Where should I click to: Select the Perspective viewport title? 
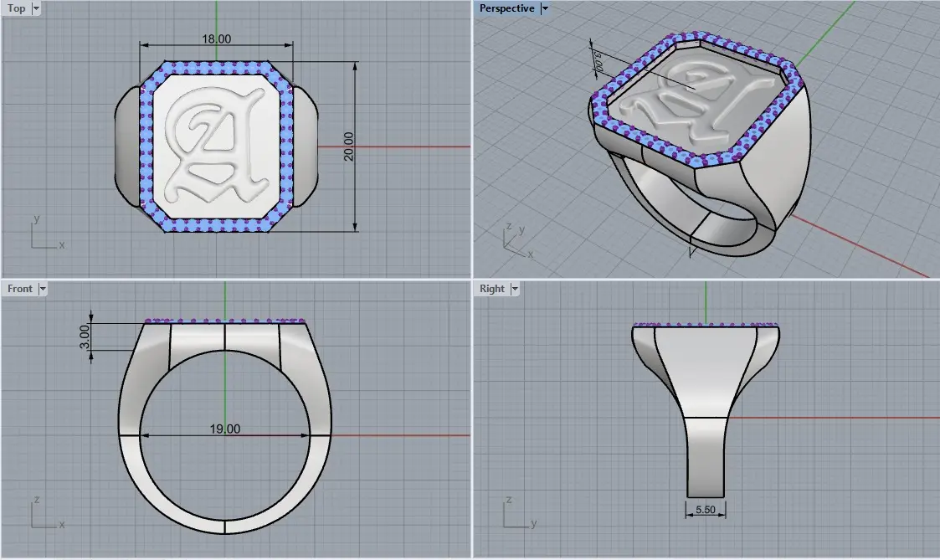pos(506,8)
